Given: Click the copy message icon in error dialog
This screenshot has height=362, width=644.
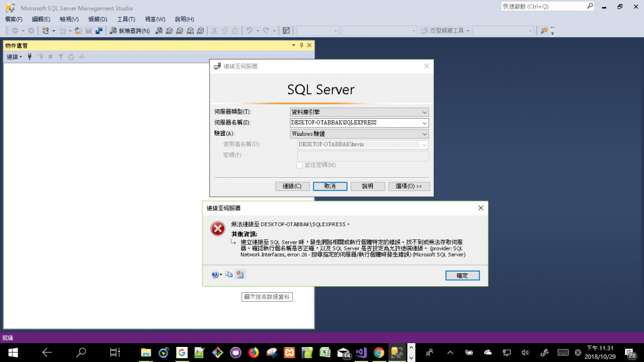Looking at the screenshot, I should [x=229, y=274].
